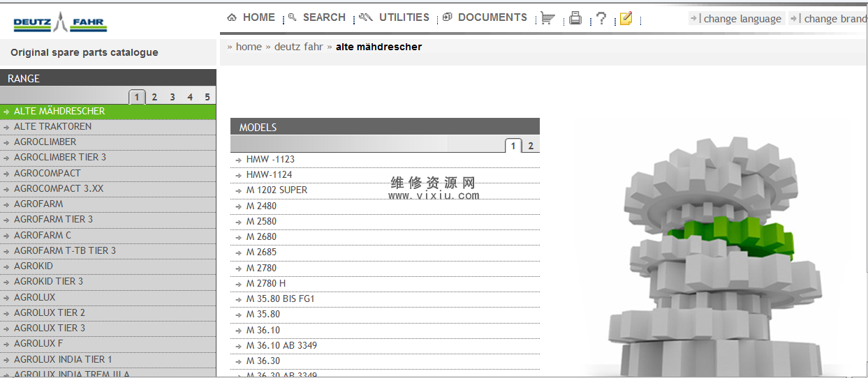Select ALTE MÄHDRESCHER range

pos(108,112)
